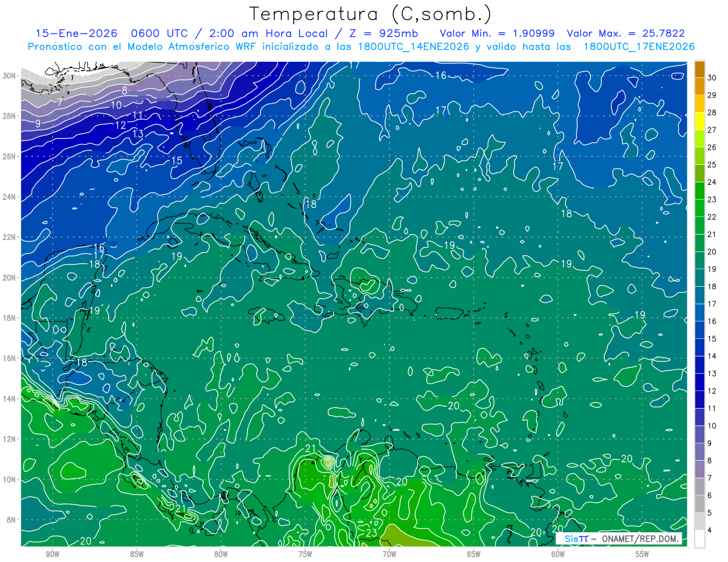Click the colorbar scale value "4"
Screen dimensions: 728x562
[x=710, y=530]
